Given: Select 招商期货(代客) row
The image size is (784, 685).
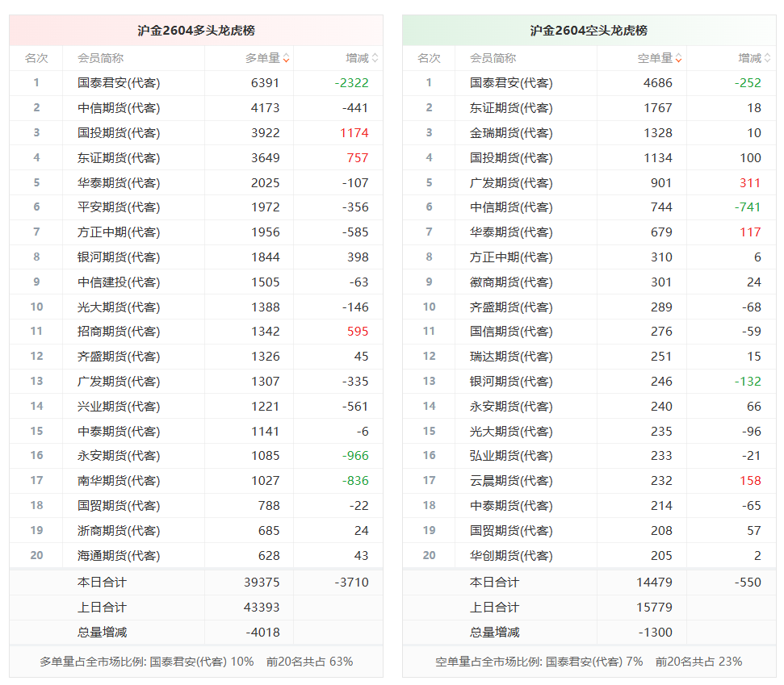Looking at the screenshot, I should [x=196, y=332].
